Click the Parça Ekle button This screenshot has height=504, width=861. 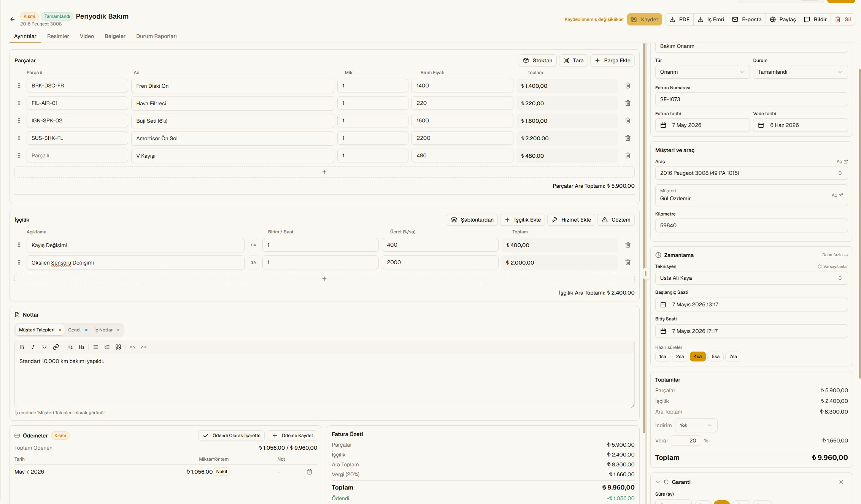coord(612,60)
